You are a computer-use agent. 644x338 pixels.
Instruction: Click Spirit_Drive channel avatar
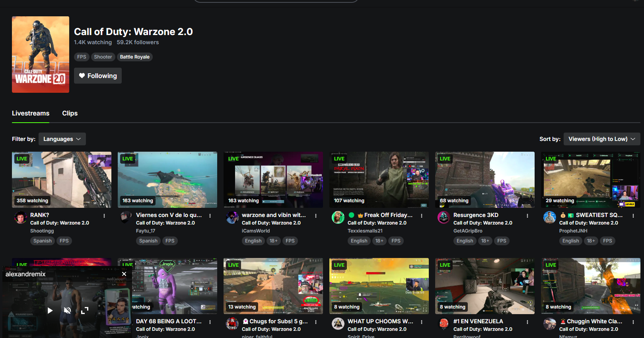click(x=338, y=324)
